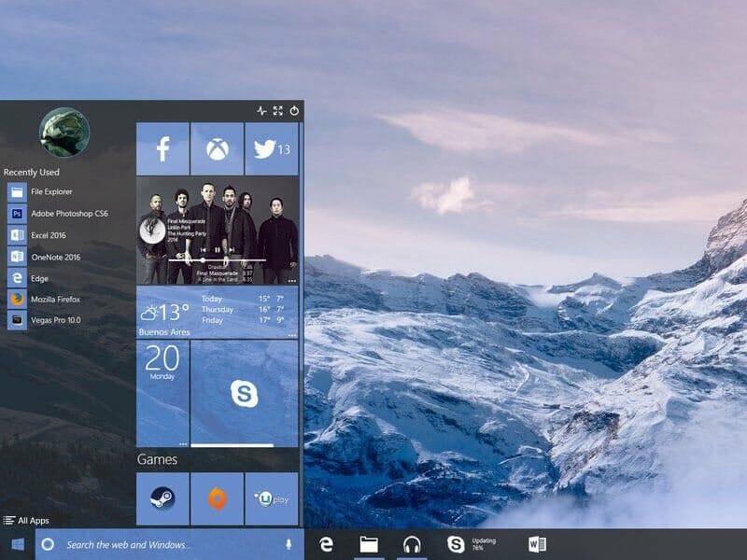Click the power button in the Start menu
Screen dimensions: 747x560
(295, 110)
